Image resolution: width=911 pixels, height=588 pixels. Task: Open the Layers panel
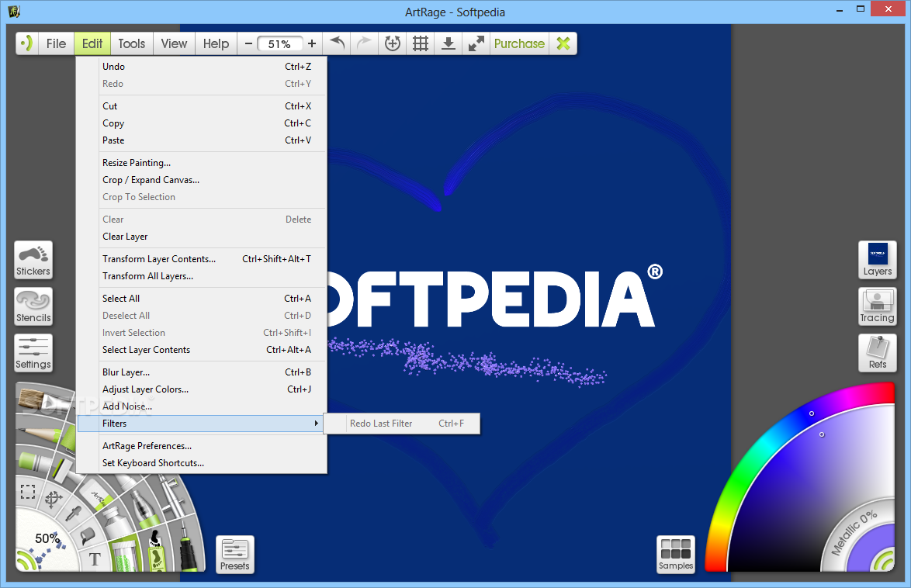pos(878,260)
